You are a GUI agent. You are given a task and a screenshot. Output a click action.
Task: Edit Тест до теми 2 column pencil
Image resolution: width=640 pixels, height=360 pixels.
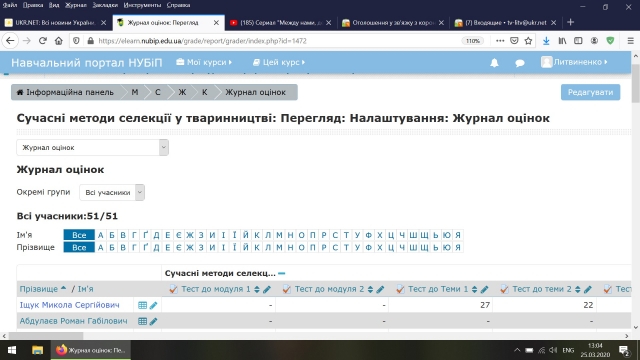point(588,289)
